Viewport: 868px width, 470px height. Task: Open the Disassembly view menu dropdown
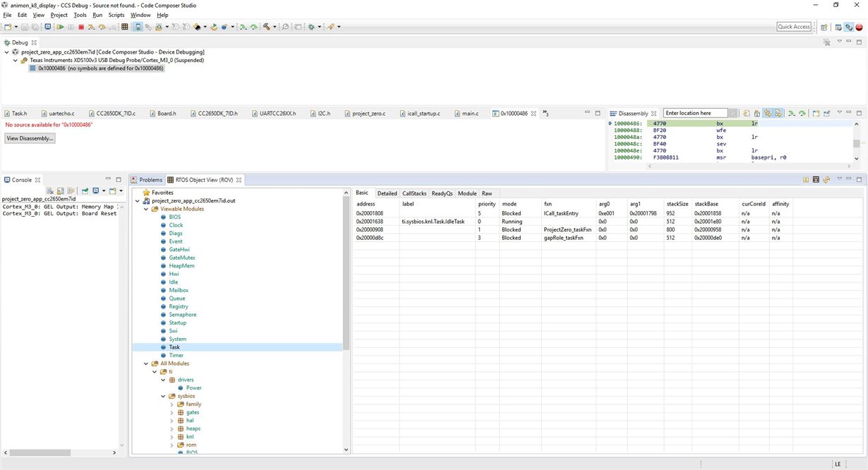pos(839,113)
